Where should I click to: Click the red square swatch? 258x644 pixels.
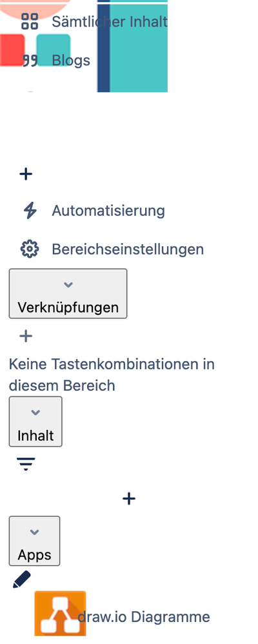tap(12, 50)
